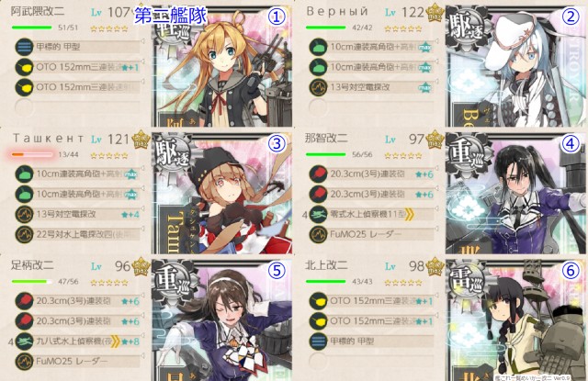Click the 九八式水上偵察機 seaplane icon on 足柄改二
This screenshot has height=381, width=588.
point(24,342)
